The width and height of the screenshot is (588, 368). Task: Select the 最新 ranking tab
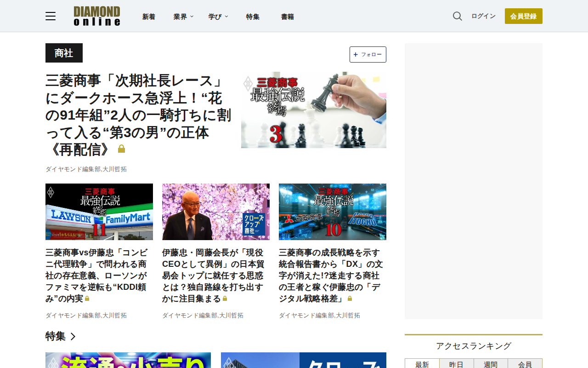tap(422, 364)
